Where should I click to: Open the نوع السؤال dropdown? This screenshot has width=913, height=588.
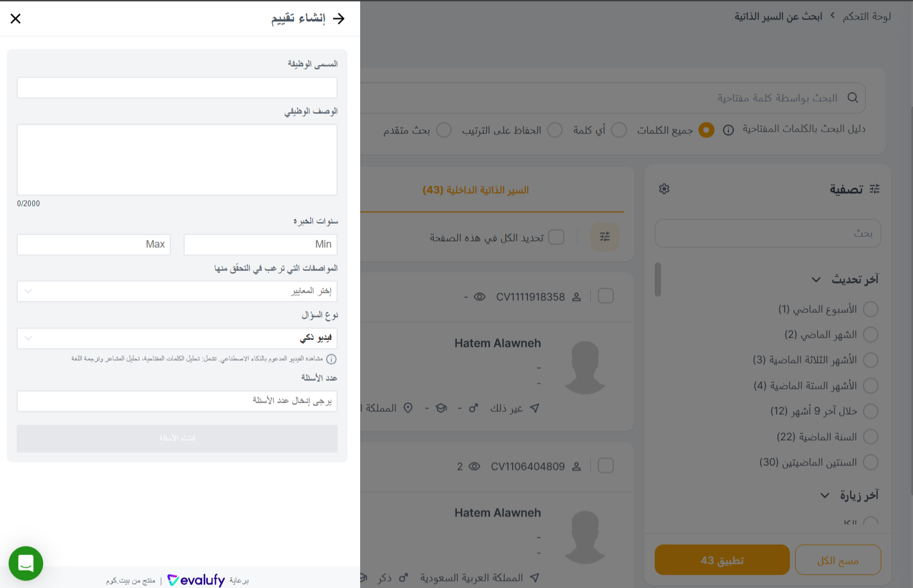(177, 338)
